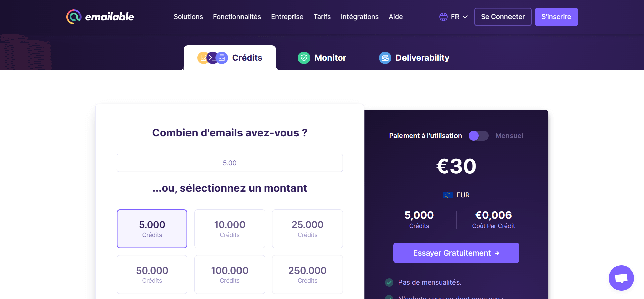Toggle payment switch to Mensuel
Screen dimensions: 644x299
point(479,136)
